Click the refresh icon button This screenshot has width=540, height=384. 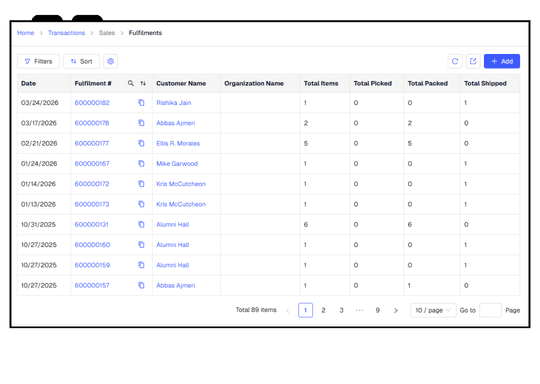pyautogui.click(x=455, y=61)
